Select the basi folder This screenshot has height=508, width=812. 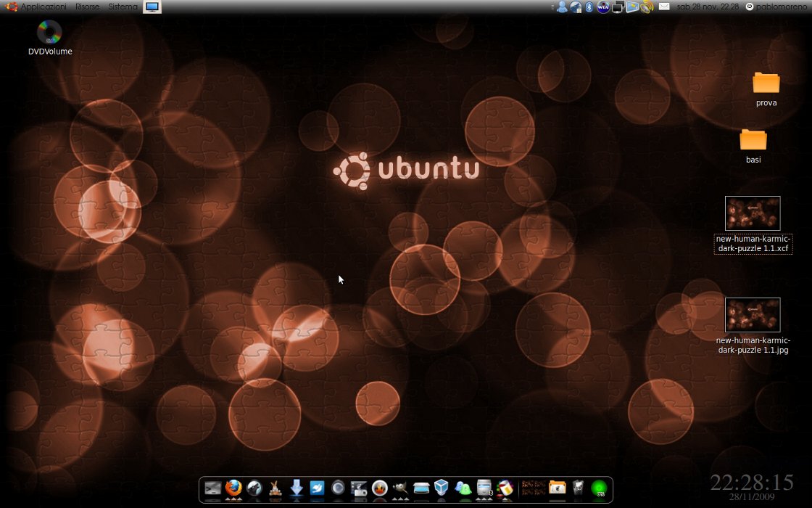753,139
